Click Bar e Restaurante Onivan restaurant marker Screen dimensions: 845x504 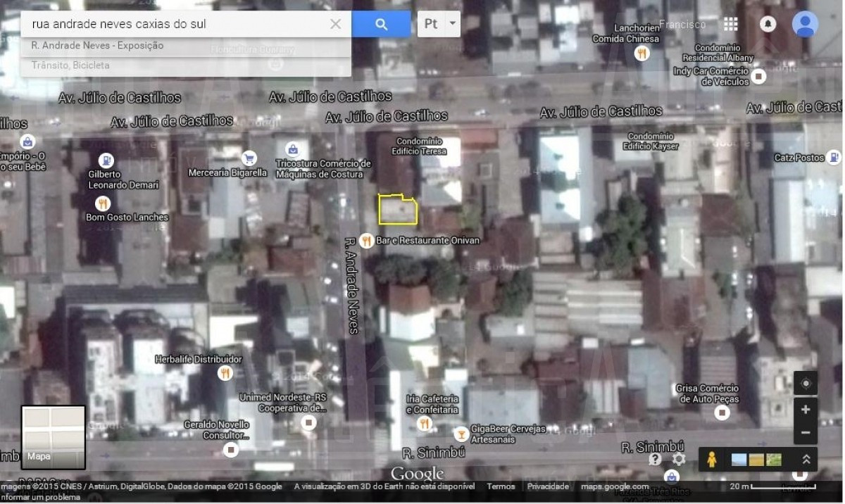point(366,241)
